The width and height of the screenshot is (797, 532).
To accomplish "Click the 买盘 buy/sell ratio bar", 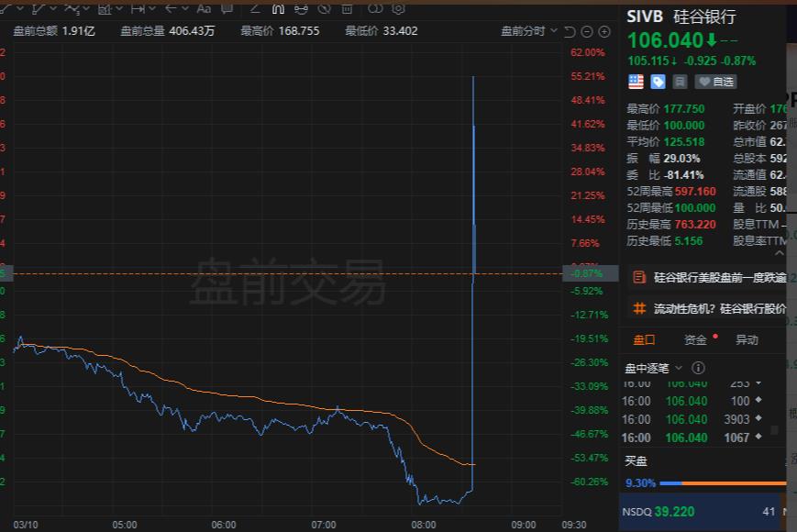I will pyautogui.click(x=721, y=482).
